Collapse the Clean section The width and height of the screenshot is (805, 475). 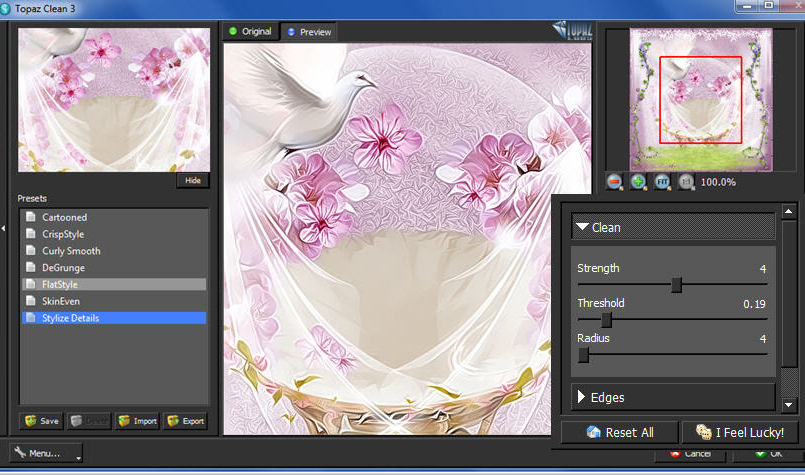673,227
